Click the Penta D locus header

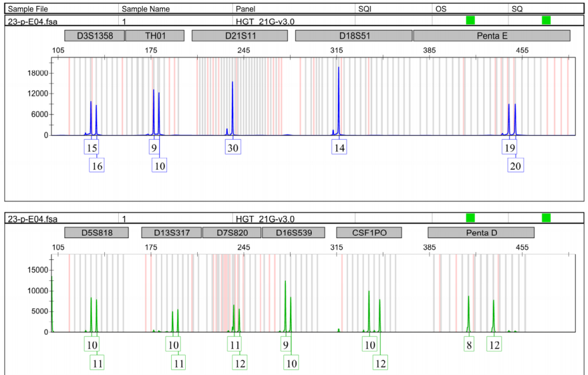481,233
